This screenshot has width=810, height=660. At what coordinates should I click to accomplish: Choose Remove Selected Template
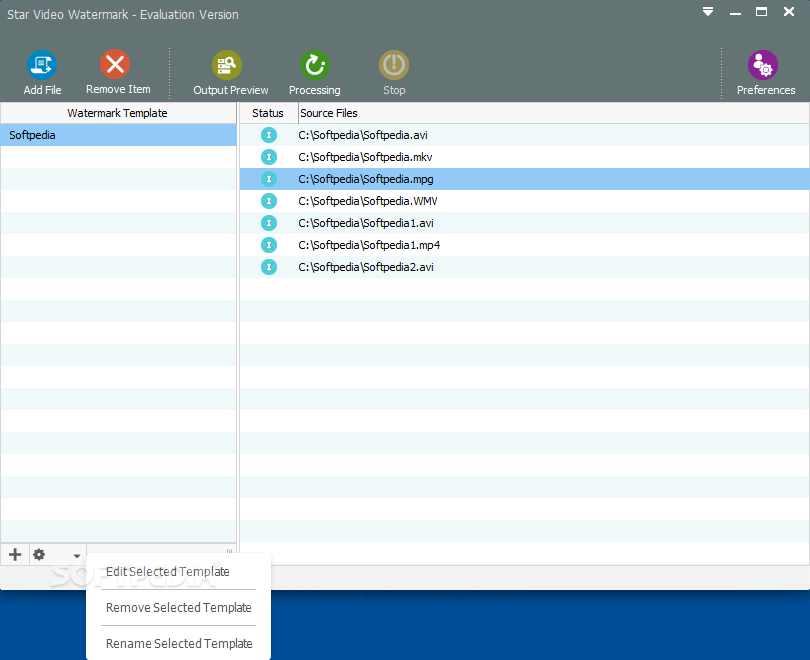coord(179,607)
